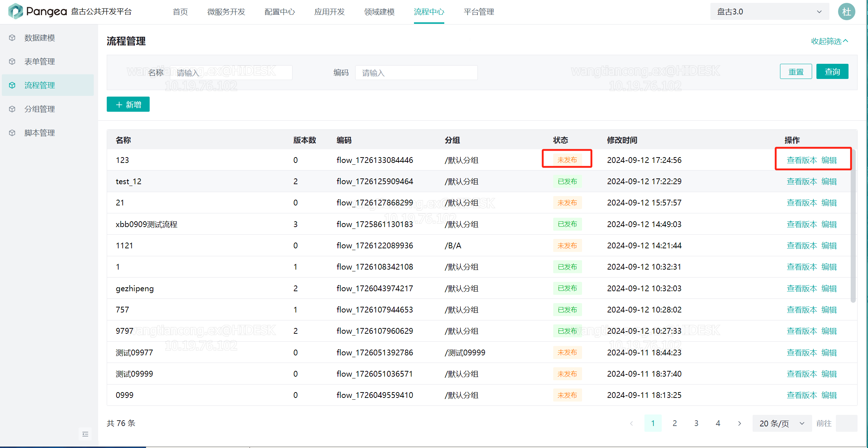Click the total count 共 76 条
Image resolution: width=868 pixels, height=448 pixels.
[121, 423]
